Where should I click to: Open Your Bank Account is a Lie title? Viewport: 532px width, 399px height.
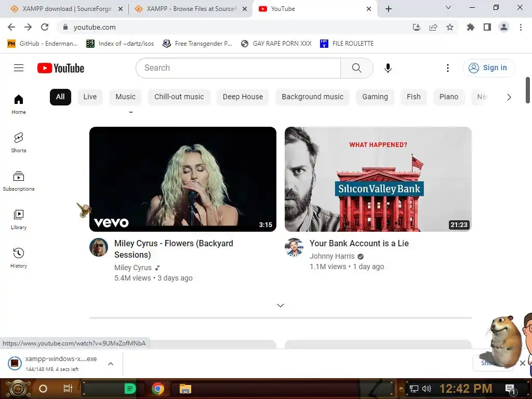[x=359, y=243]
